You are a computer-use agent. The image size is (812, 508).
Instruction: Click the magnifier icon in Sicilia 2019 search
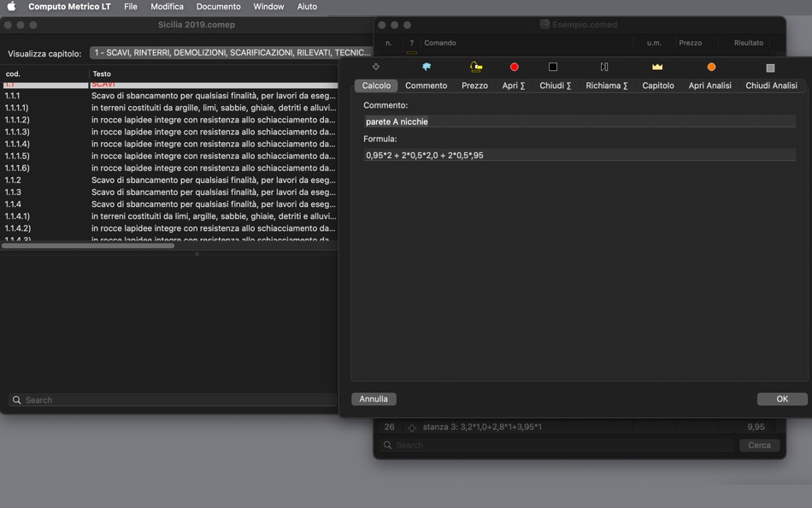click(16, 400)
